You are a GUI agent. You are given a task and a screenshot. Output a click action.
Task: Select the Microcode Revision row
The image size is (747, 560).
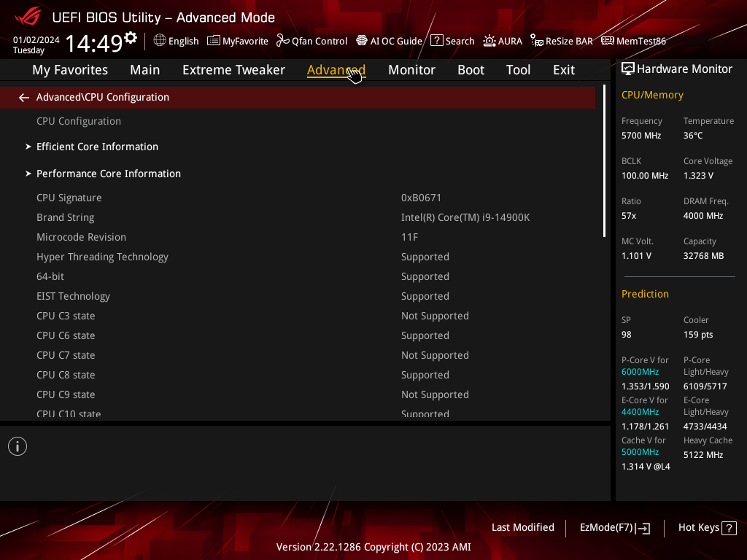(298, 237)
